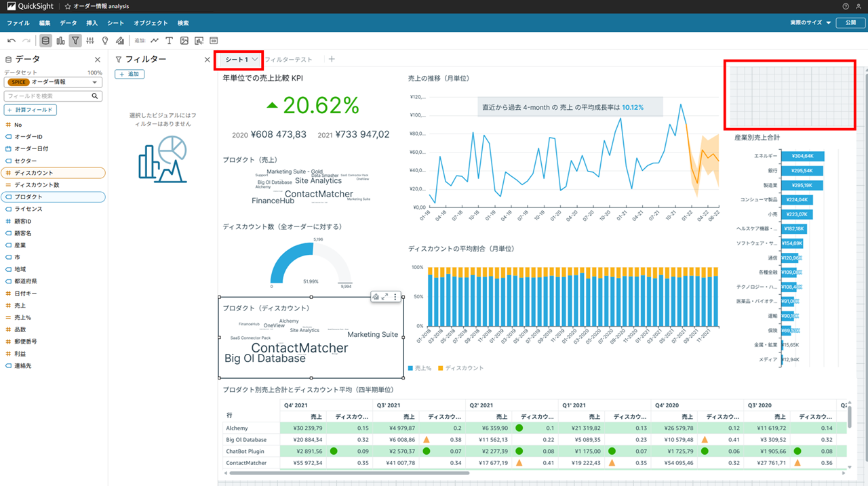Open the 検索 menu
The width and height of the screenshot is (868, 486).
click(183, 23)
